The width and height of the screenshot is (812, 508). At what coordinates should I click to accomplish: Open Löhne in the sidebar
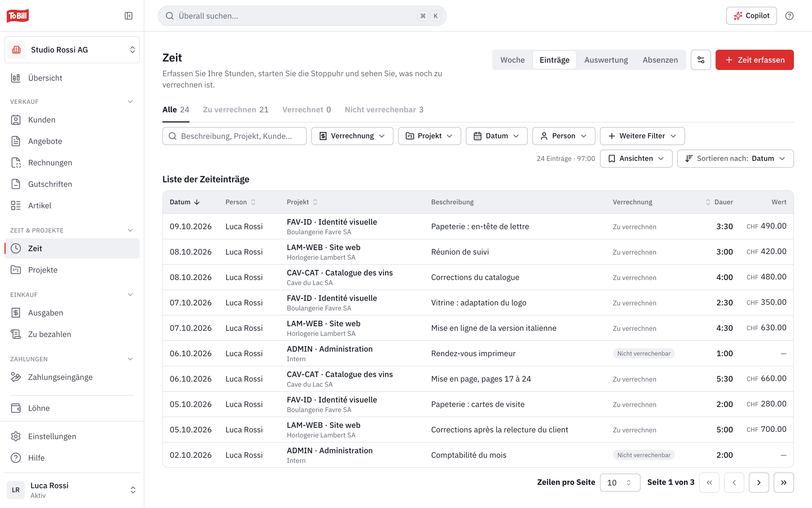[72, 408]
